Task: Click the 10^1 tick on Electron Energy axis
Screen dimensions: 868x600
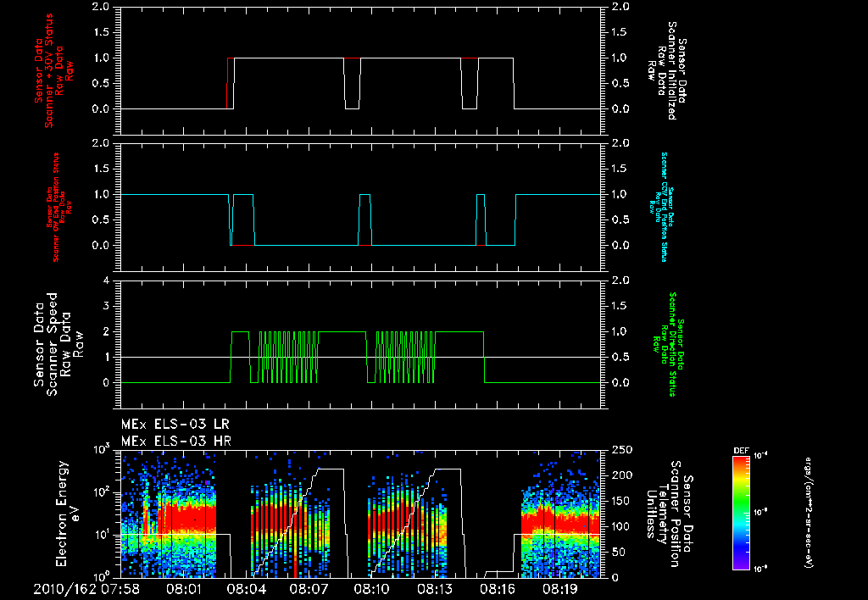Action: pyautogui.click(x=102, y=534)
